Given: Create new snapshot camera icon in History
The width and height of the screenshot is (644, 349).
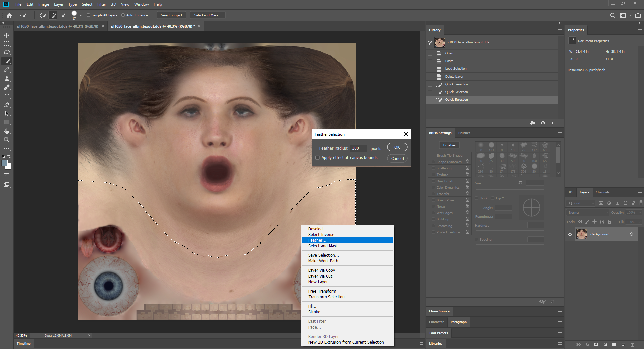Looking at the screenshot, I should 543,123.
